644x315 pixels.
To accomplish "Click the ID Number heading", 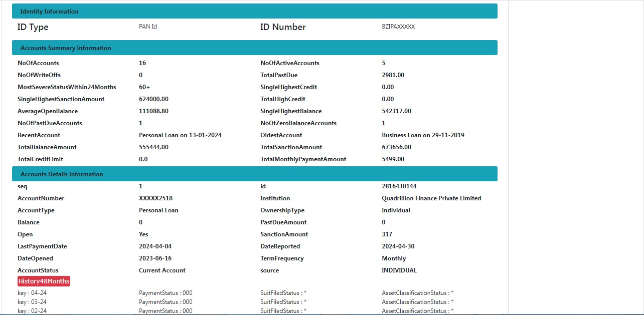I will [x=283, y=27].
